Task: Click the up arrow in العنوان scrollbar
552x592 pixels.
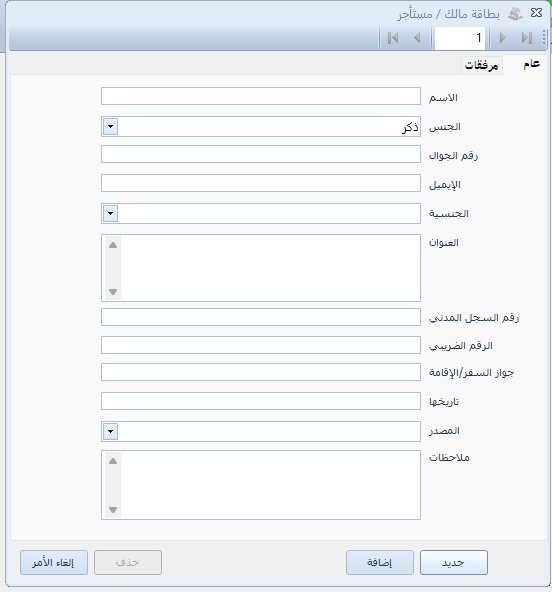Action: tap(113, 245)
